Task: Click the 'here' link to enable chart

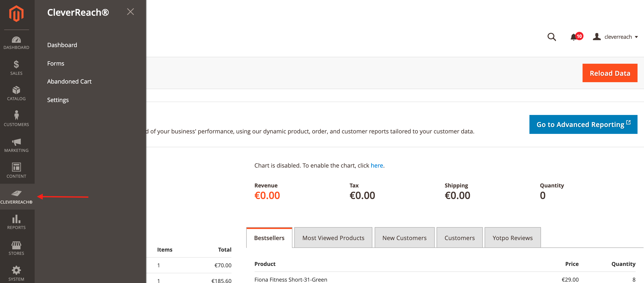Action: coord(377,165)
